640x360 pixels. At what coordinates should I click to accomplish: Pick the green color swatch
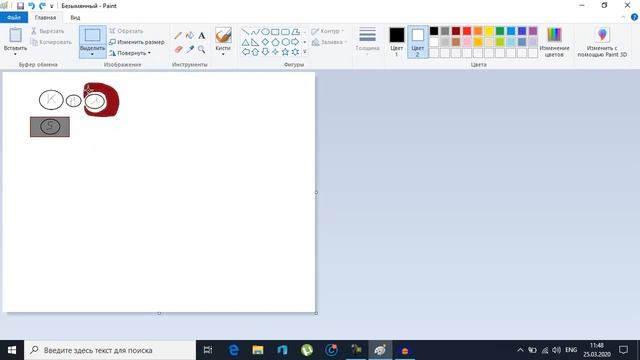(x=500, y=31)
